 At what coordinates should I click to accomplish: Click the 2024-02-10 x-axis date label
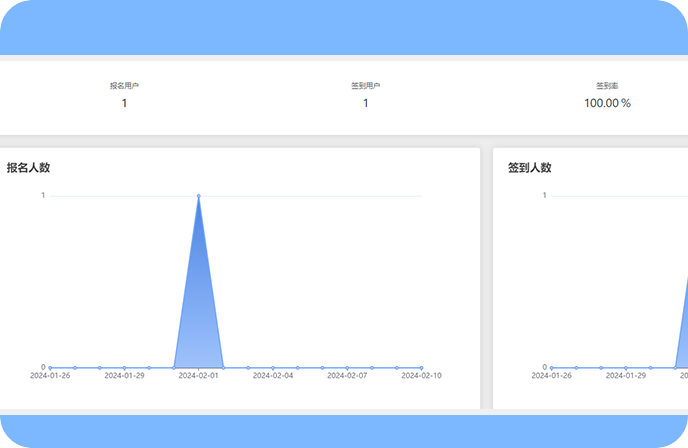point(421,376)
